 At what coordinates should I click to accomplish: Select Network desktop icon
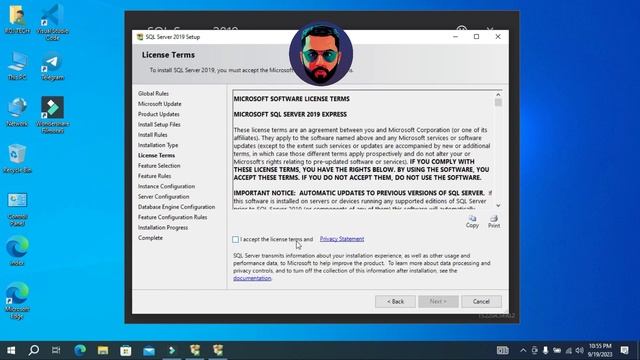[x=17, y=112]
